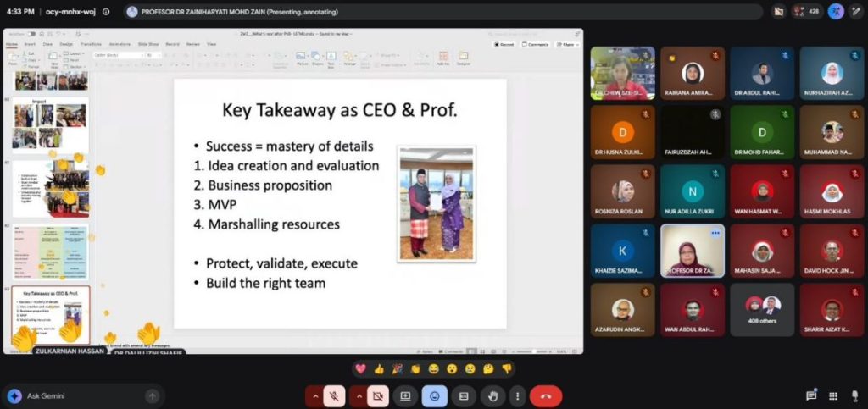Show meeting details info icon

click(x=106, y=12)
